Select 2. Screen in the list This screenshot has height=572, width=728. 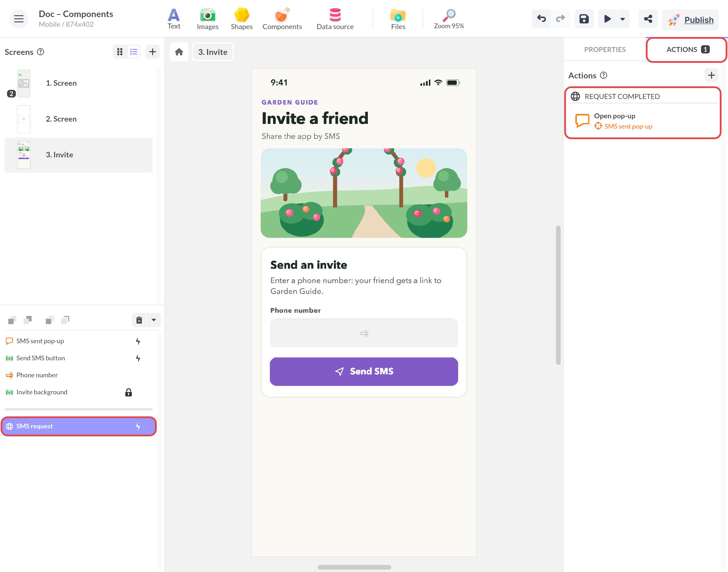79,119
